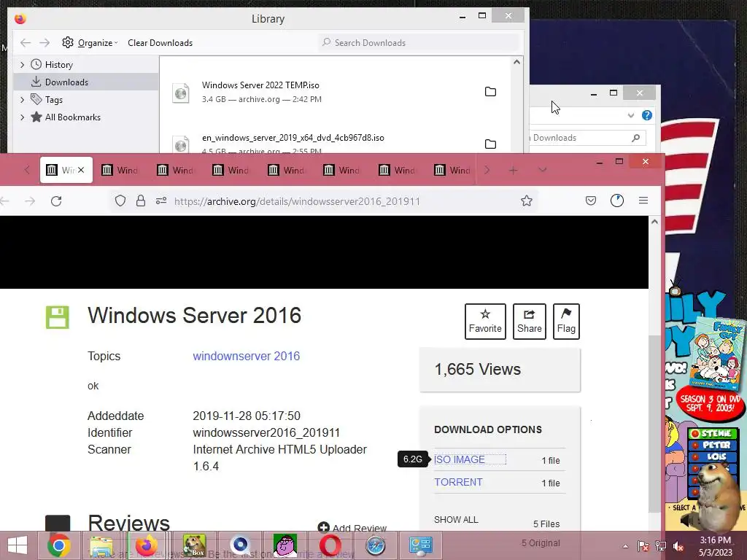Close the active Firefox tab
This screenshot has width=747, height=560.
pyautogui.click(x=81, y=170)
